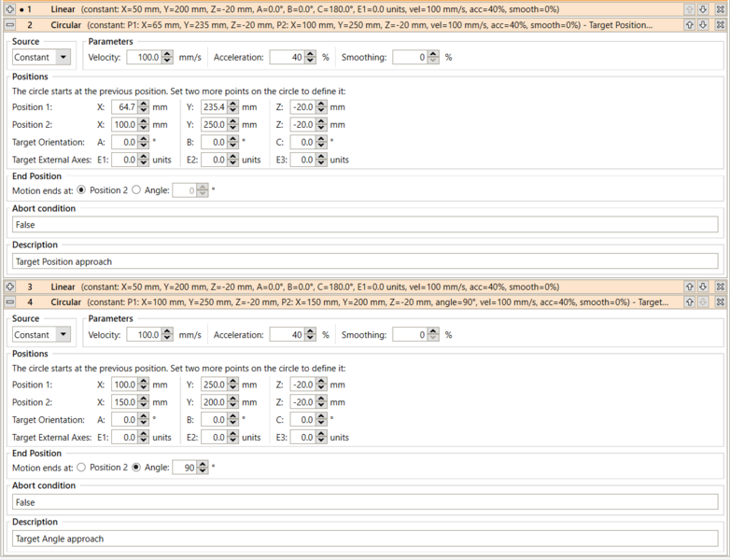Image resolution: width=730 pixels, height=560 pixels.
Task: Remove instruction 3 Linear
Action: (x=720, y=287)
